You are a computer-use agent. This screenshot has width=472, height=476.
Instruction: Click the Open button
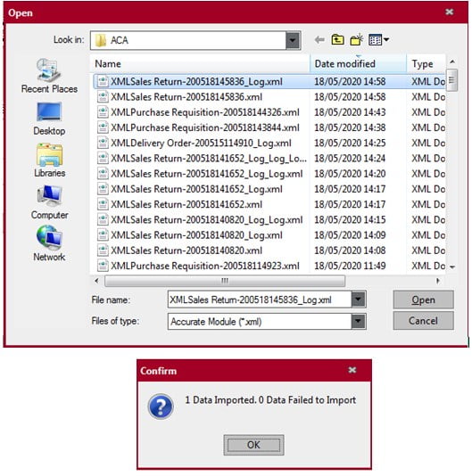click(423, 300)
